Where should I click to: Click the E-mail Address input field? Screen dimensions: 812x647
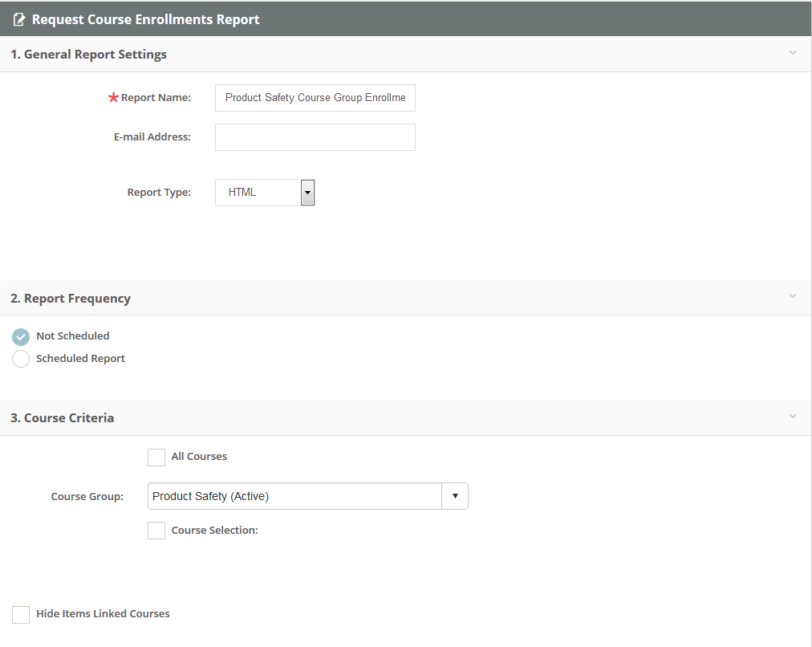click(x=315, y=136)
